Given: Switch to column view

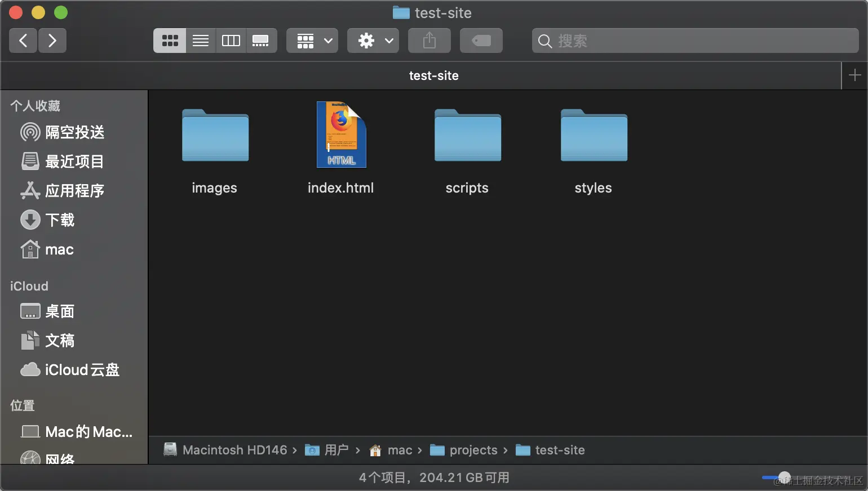Looking at the screenshot, I should click(231, 41).
